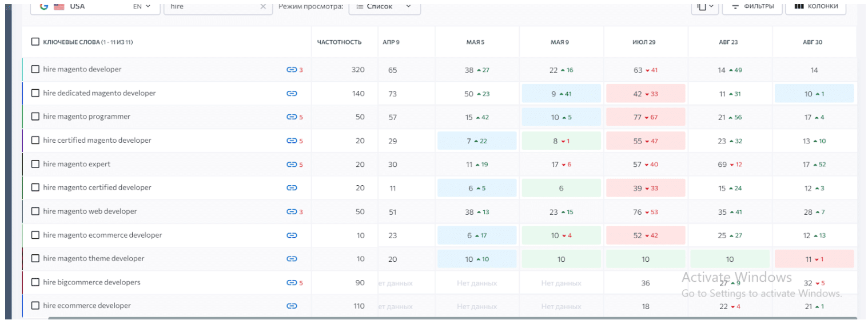Screen dimensions: 868x328
Task: Click red '52' cell in ecommerce developer row
Action: [646, 235]
